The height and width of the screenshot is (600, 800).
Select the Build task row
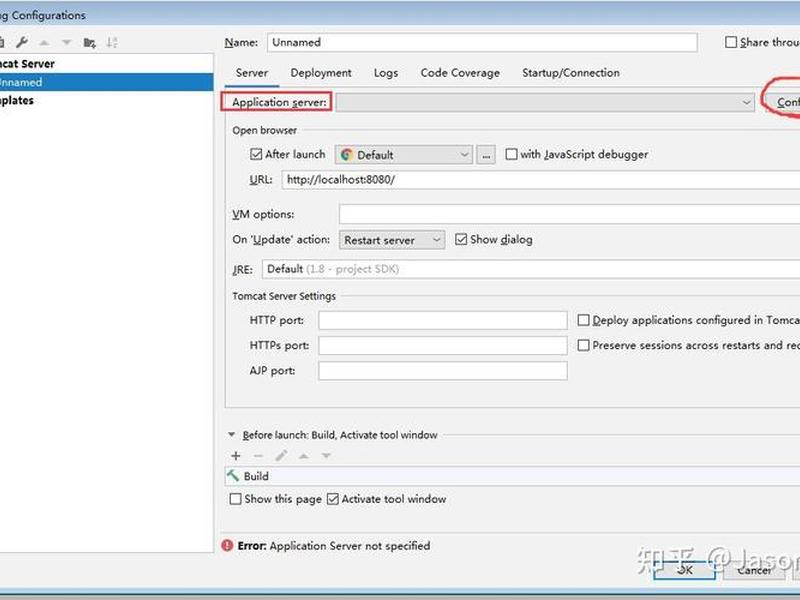pos(512,476)
